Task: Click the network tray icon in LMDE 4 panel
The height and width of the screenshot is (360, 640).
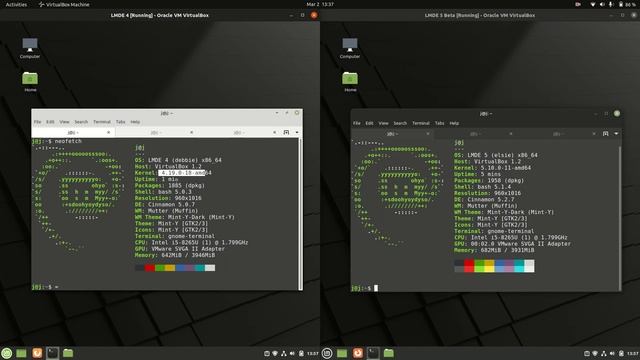Action: (x=283, y=353)
